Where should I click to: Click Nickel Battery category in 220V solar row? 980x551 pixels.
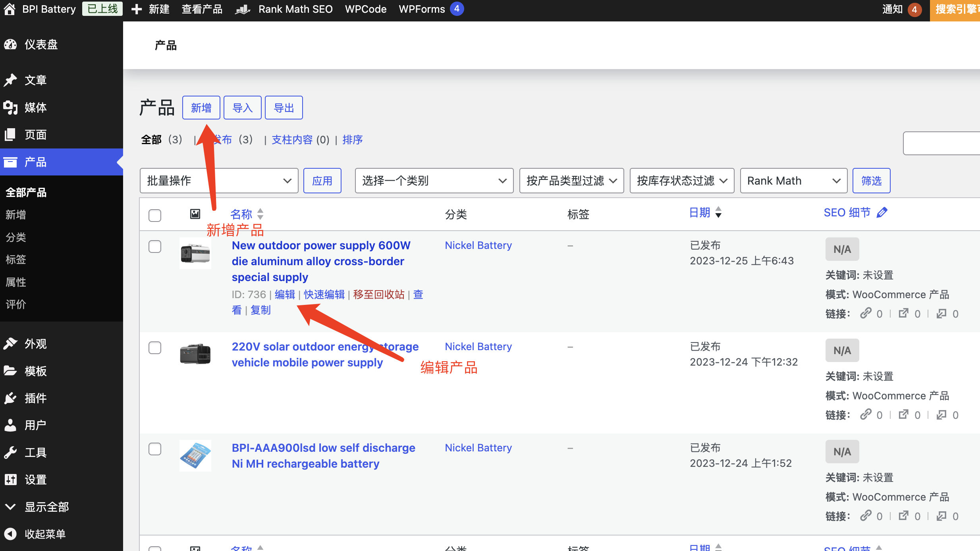478,347
